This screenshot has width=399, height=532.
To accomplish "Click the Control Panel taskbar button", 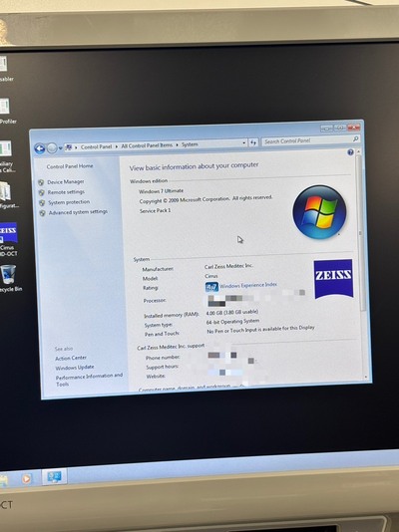I will pyautogui.click(x=54, y=476).
